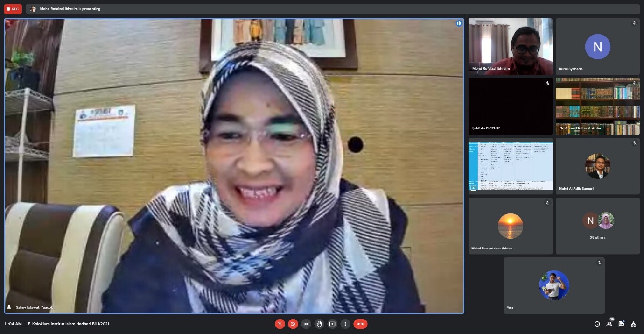
Task: Expand the 29 others participant tile
Action: pos(597,226)
